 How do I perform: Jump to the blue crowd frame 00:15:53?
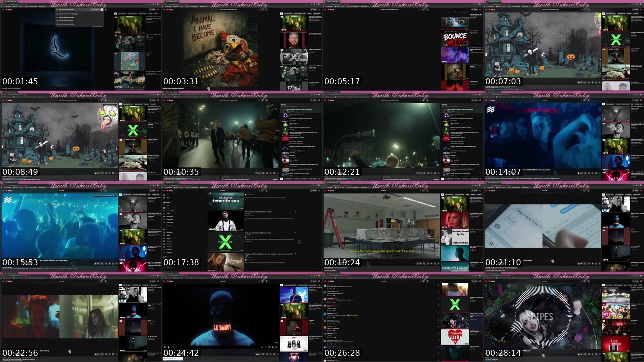tap(80, 226)
